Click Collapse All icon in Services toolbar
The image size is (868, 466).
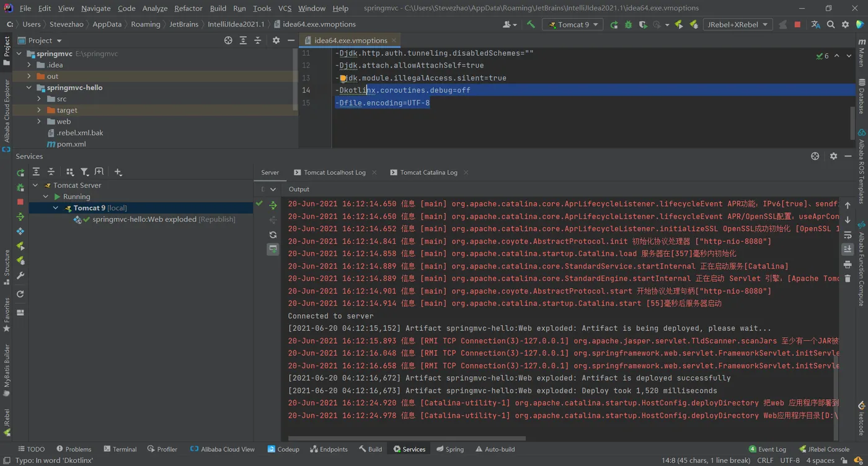(51, 172)
